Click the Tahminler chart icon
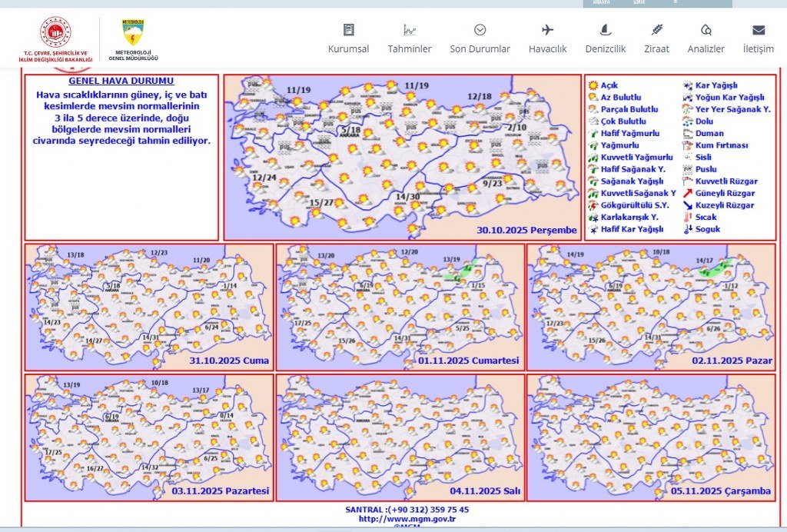 410,30
